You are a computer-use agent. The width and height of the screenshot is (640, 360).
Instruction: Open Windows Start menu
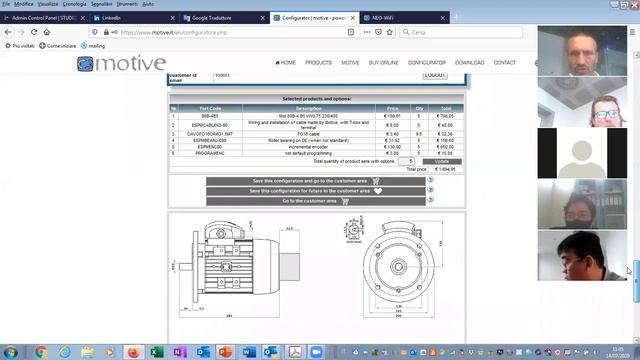[10, 352]
